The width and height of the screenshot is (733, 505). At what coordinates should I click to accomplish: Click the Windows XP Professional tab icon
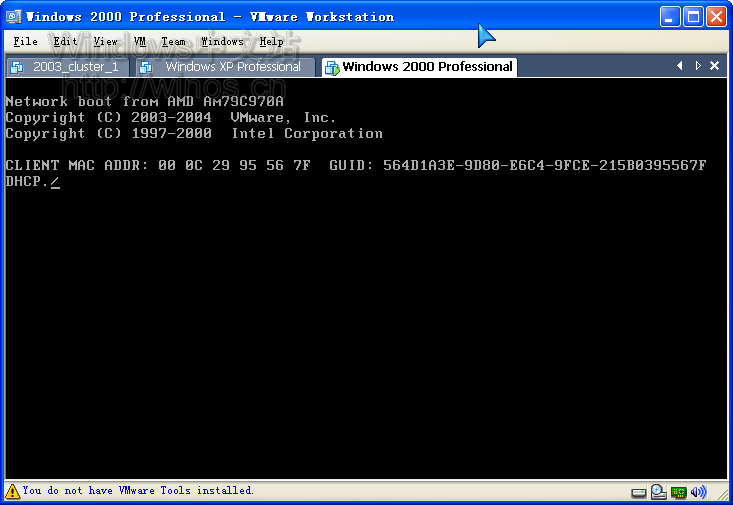pyautogui.click(x=146, y=67)
